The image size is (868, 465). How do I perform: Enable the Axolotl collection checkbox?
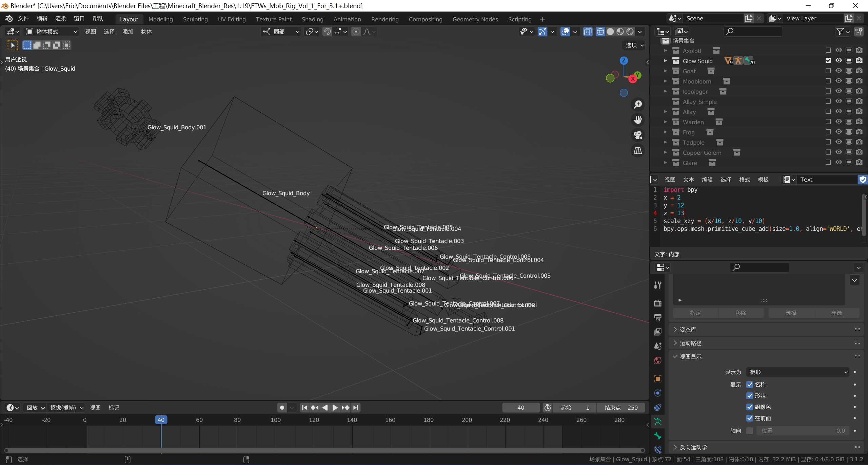click(828, 51)
